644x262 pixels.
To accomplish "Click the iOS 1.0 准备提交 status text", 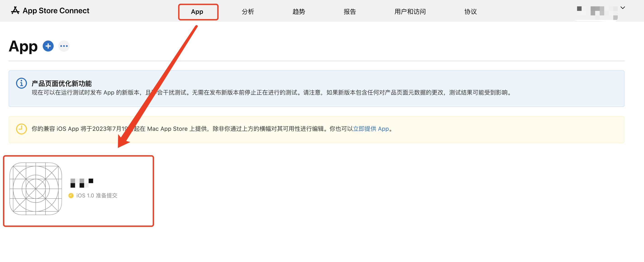I will [97, 196].
